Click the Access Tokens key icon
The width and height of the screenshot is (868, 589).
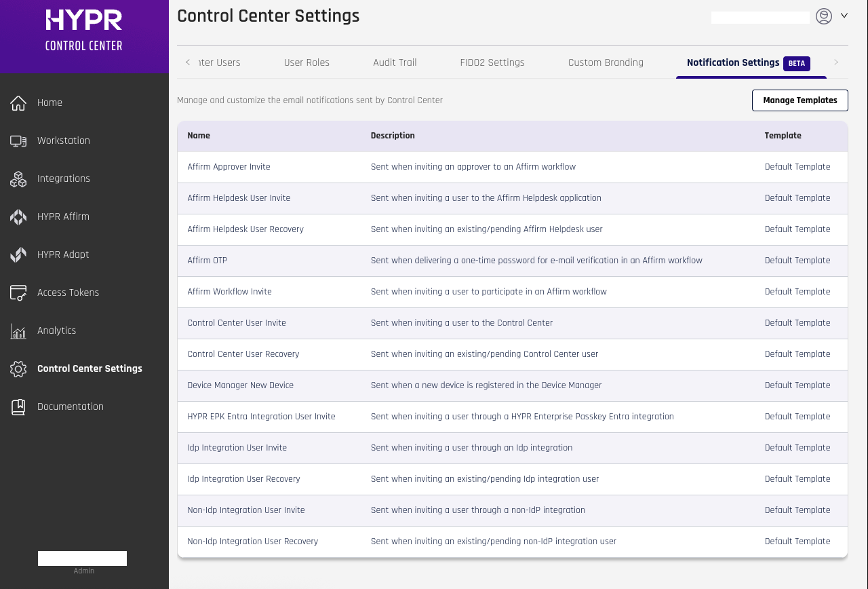click(x=18, y=293)
